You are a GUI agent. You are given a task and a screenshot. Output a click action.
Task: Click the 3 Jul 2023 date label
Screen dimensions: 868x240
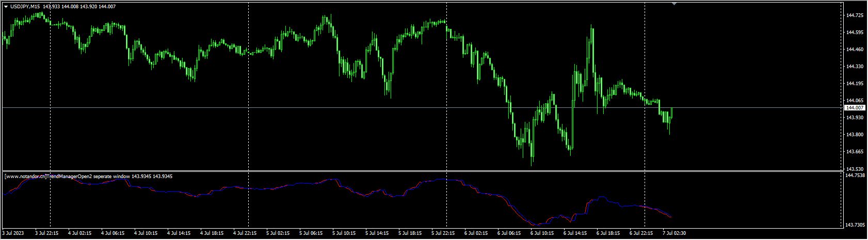(13, 233)
